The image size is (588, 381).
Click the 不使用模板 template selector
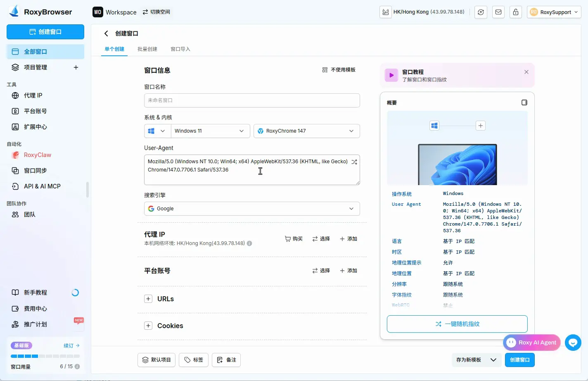[x=339, y=70]
